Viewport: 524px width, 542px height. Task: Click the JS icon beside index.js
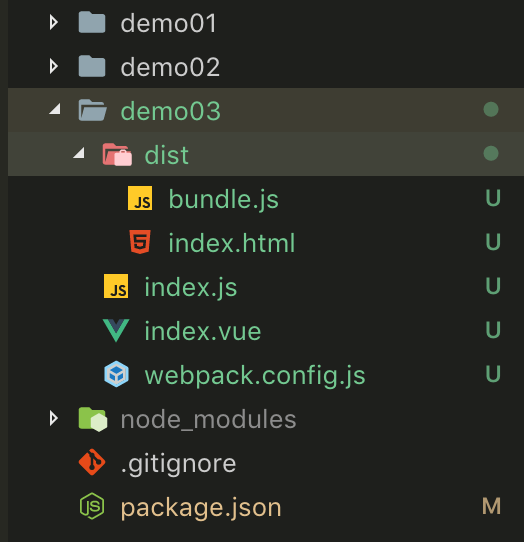[x=116, y=286]
